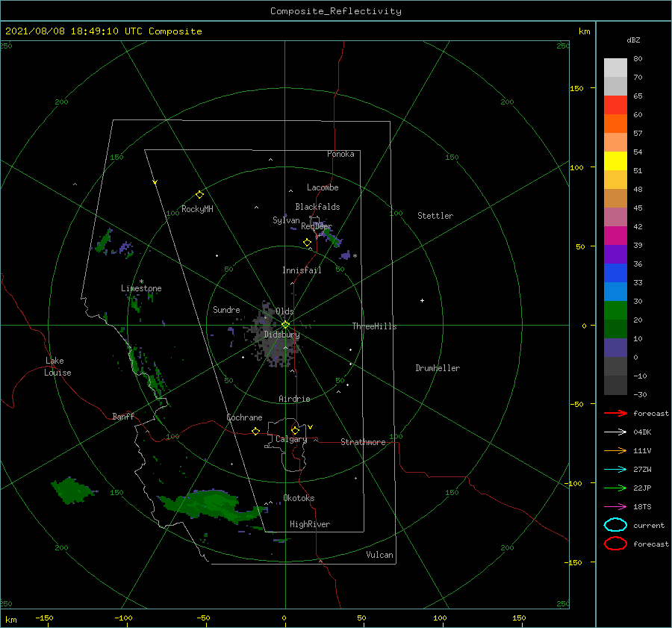Click the 0 tick on the bottom km axis
Screen dimensions: 672x628
[x=284, y=618]
